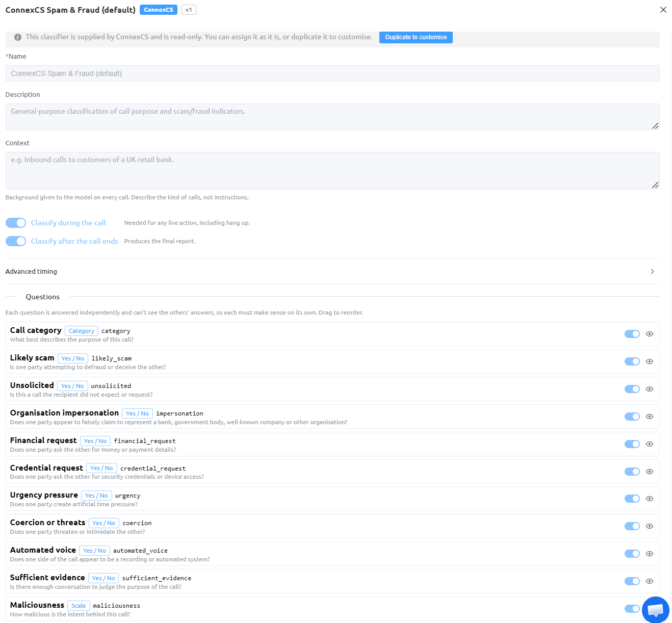The width and height of the screenshot is (672, 623).
Task: Click the Duplicate to customise button
Action: (x=416, y=37)
